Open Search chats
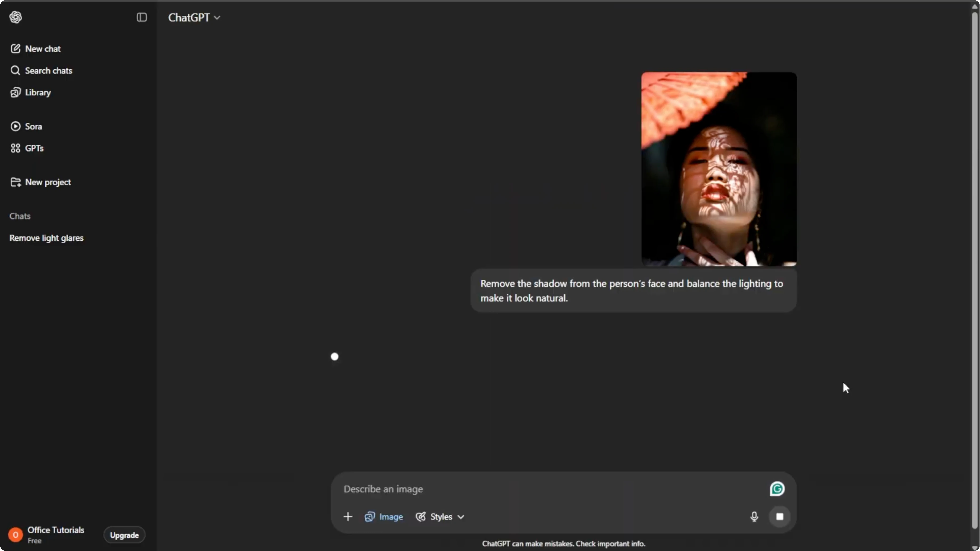Image resolution: width=980 pixels, height=551 pixels. 41,71
